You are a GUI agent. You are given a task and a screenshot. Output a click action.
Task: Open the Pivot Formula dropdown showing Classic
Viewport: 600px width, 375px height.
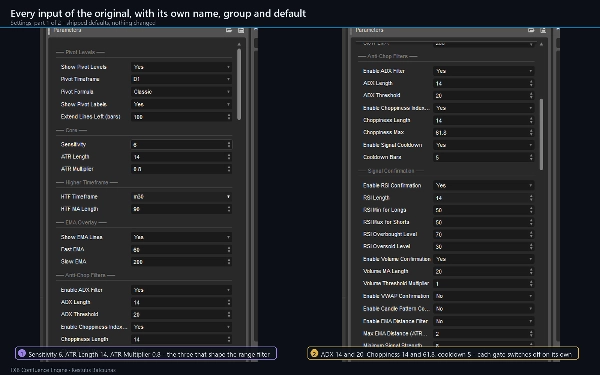click(181, 92)
